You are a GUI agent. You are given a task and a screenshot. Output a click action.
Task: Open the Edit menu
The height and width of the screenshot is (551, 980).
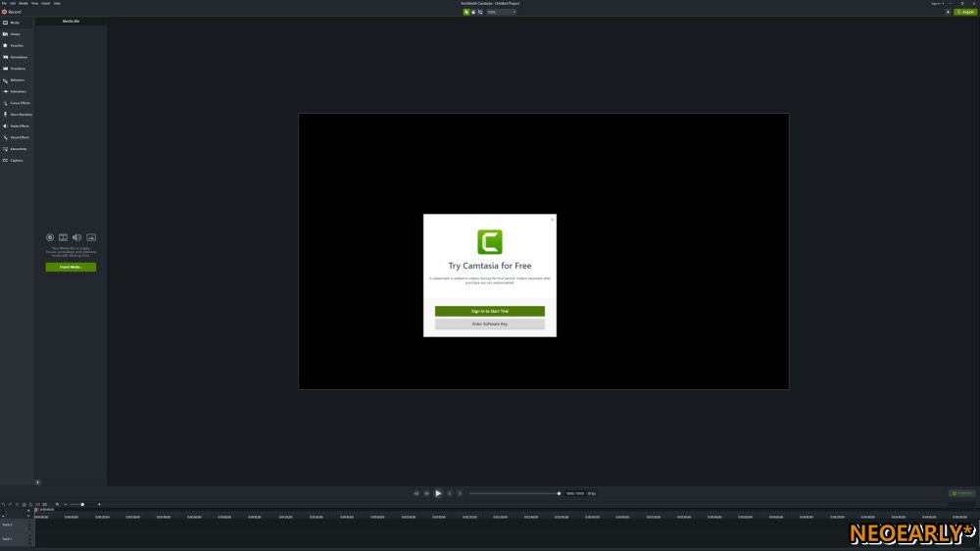coord(13,3)
